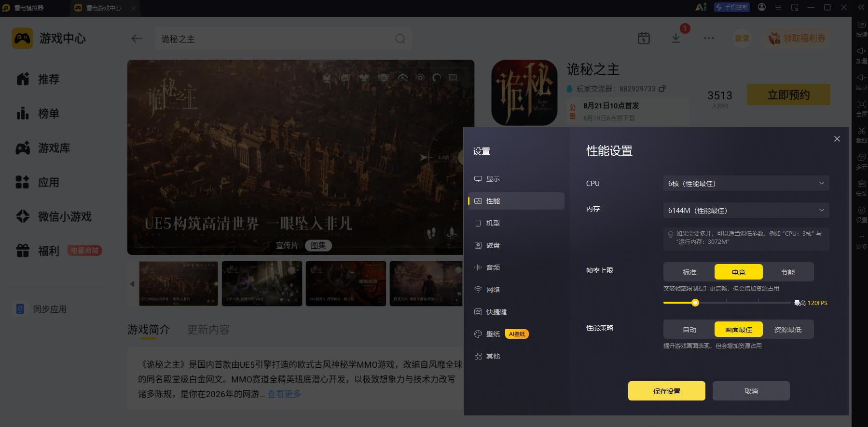868x427 pixels.
Task: Click the 榜单 ranking chart icon
Action: pos(23,113)
